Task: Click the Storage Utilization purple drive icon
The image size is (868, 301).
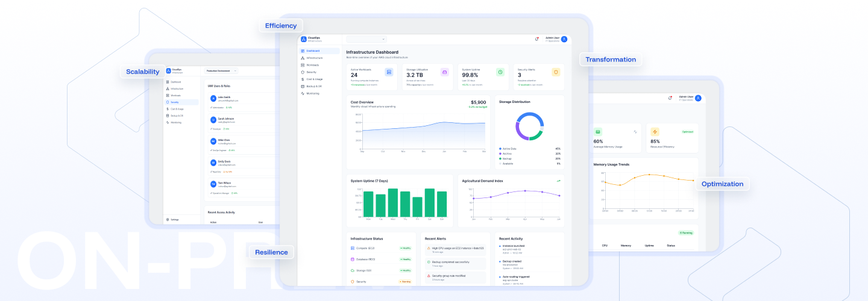Action: click(x=445, y=72)
